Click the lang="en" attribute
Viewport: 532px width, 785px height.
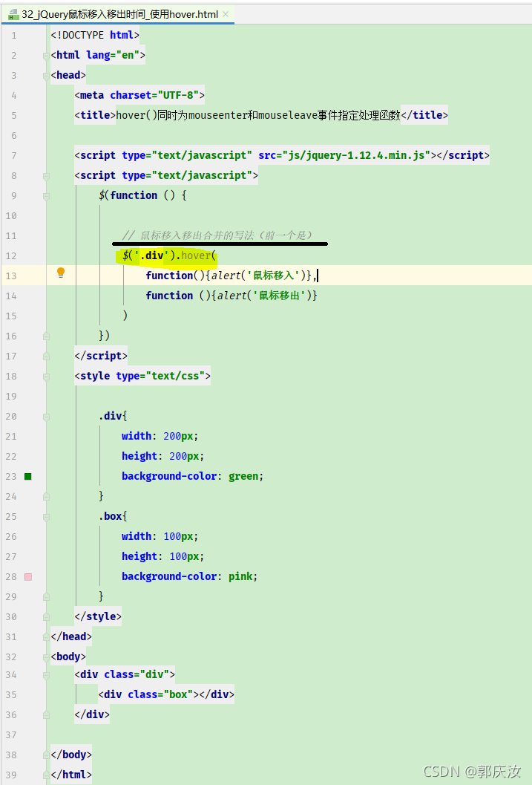click(x=113, y=55)
